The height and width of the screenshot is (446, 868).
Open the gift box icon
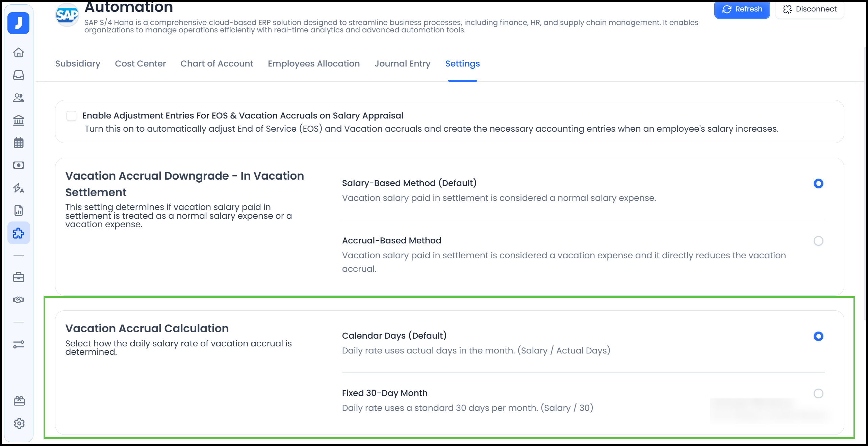[x=19, y=401]
